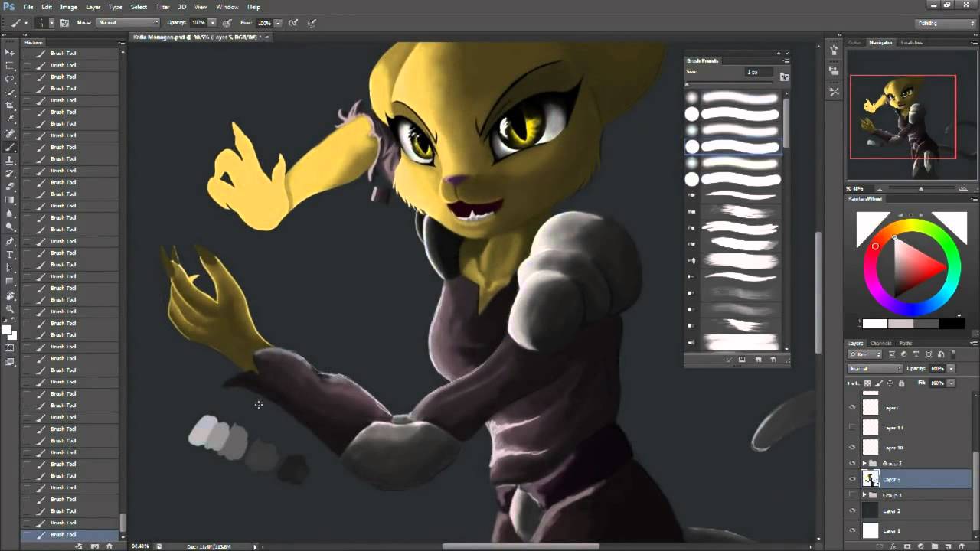The image size is (980, 551).
Task: Select the Layer 10 row
Action: pyautogui.click(x=910, y=448)
